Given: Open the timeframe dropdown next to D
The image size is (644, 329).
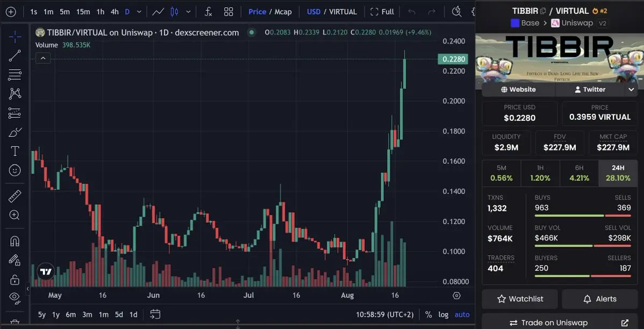Looking at the screenshot, I should click(x=139, y=11).
